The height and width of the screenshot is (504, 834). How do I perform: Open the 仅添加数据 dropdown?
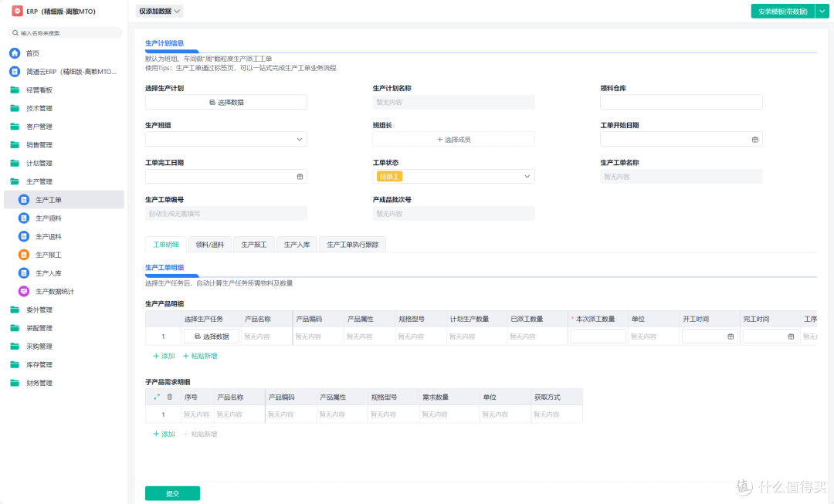pyautogui.click(x=159, y=11)
